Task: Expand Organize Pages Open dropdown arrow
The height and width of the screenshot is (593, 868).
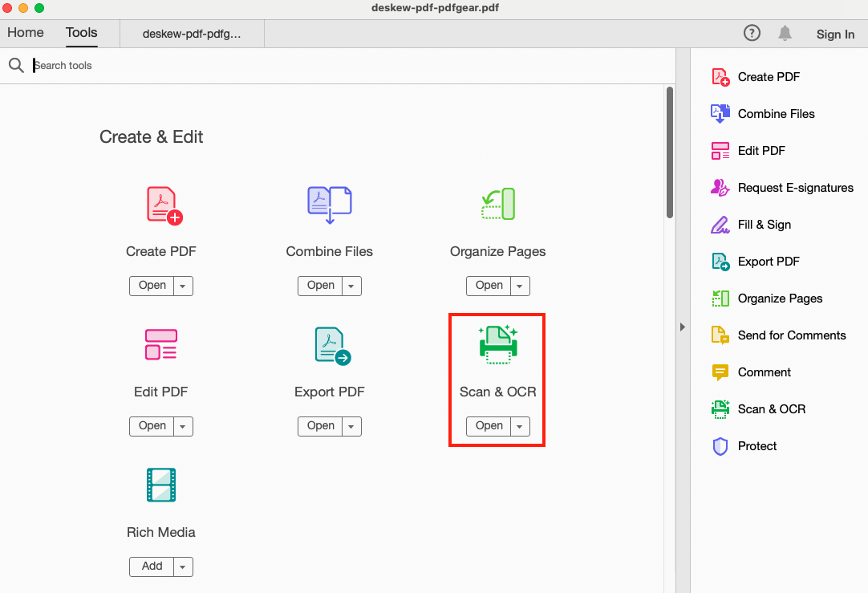Action: point(520,286)
